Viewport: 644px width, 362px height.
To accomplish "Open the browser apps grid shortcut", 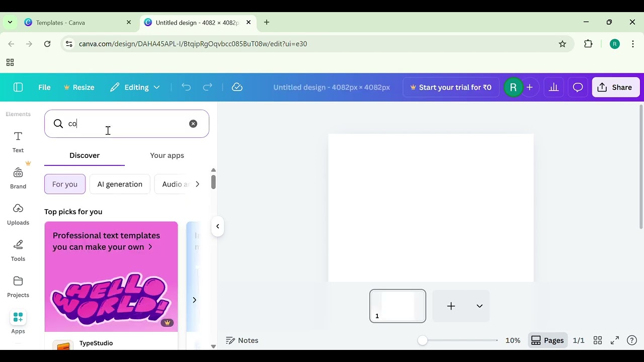I will [10, 62].
